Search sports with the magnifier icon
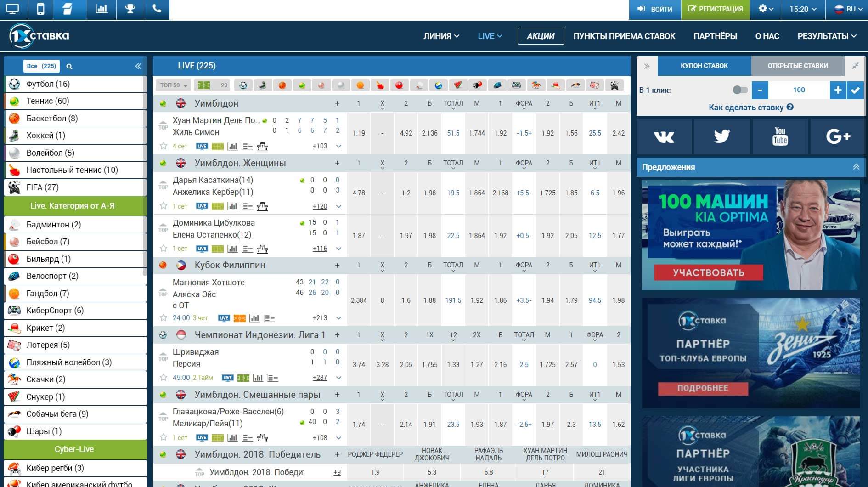Image resolution: width=868 pixels, height=487 pixels. point(69,67)
